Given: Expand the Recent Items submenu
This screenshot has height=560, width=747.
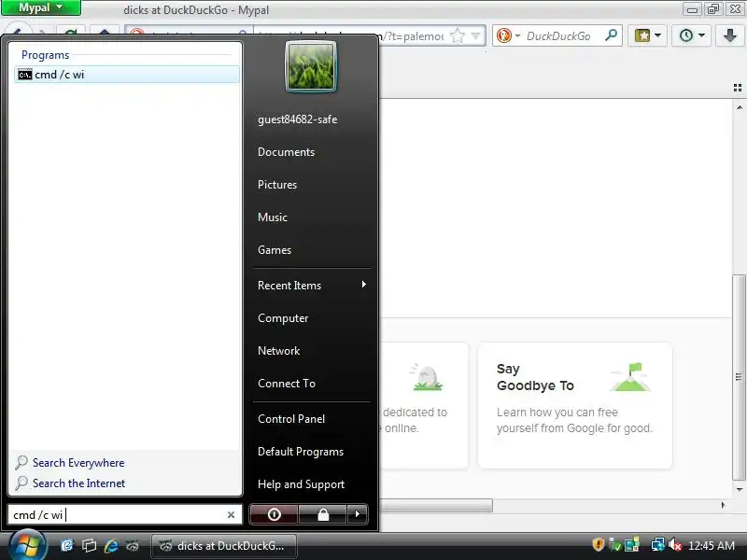Looking at the screenshot, I should [312, 286].
